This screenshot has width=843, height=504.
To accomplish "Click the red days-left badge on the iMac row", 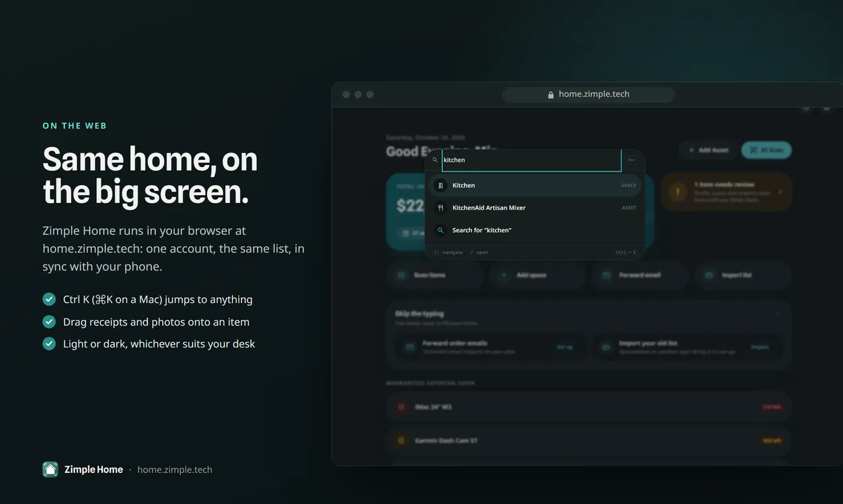I will tap(772, 407).
